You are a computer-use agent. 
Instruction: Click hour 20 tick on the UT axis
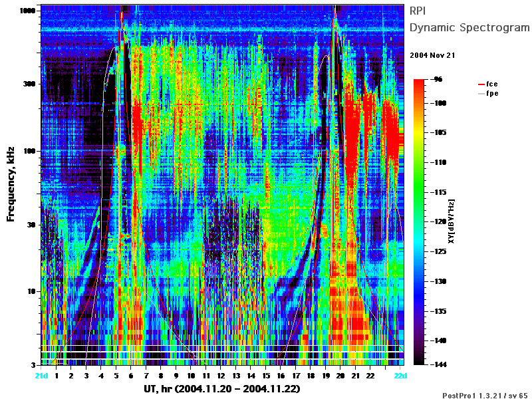(340, 376)
